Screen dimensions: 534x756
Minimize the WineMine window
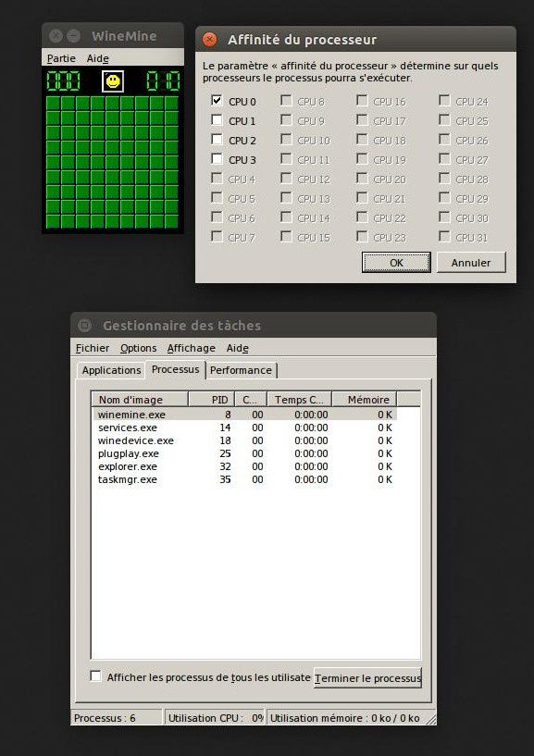[73, 36]
